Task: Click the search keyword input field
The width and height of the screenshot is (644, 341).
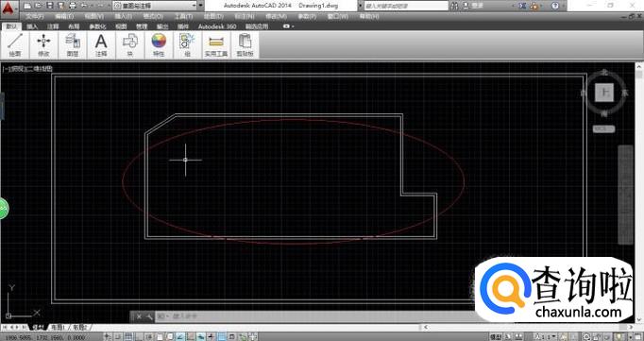Action: (406, 6)
